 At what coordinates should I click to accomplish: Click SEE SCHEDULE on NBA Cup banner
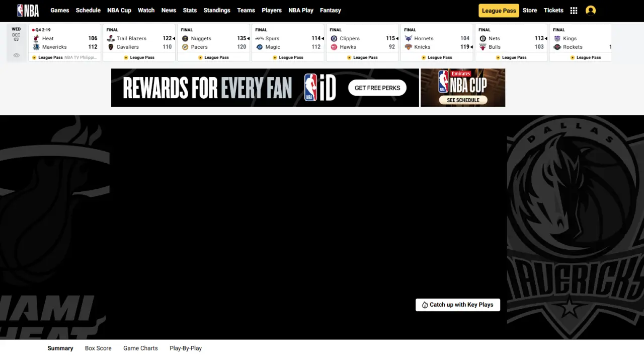click(463, 100)
